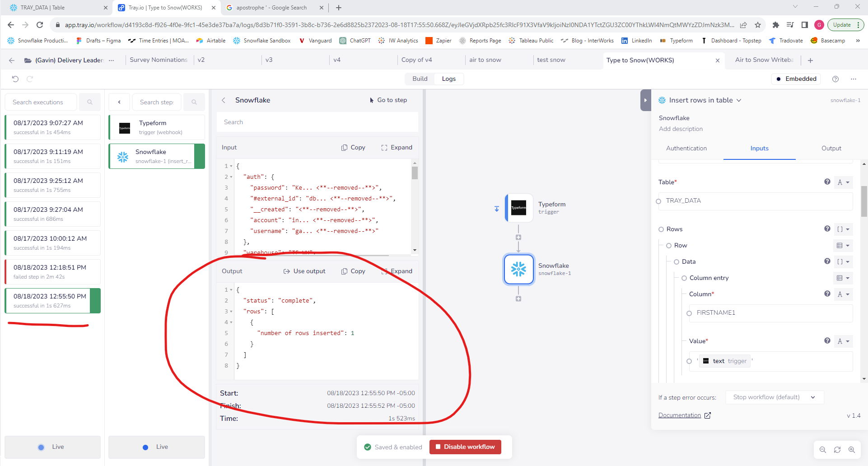Toggle the FIRSTNAME1 connector circle

point(689,313)
